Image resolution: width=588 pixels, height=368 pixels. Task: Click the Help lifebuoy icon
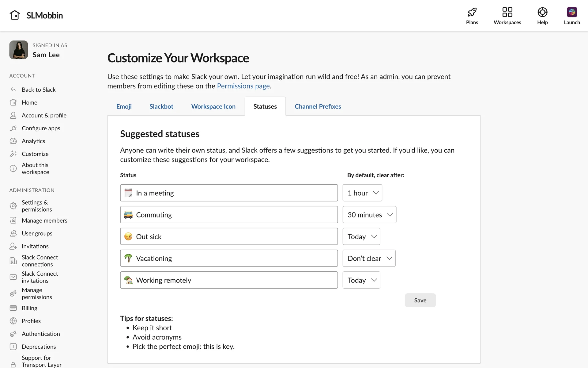542,12
